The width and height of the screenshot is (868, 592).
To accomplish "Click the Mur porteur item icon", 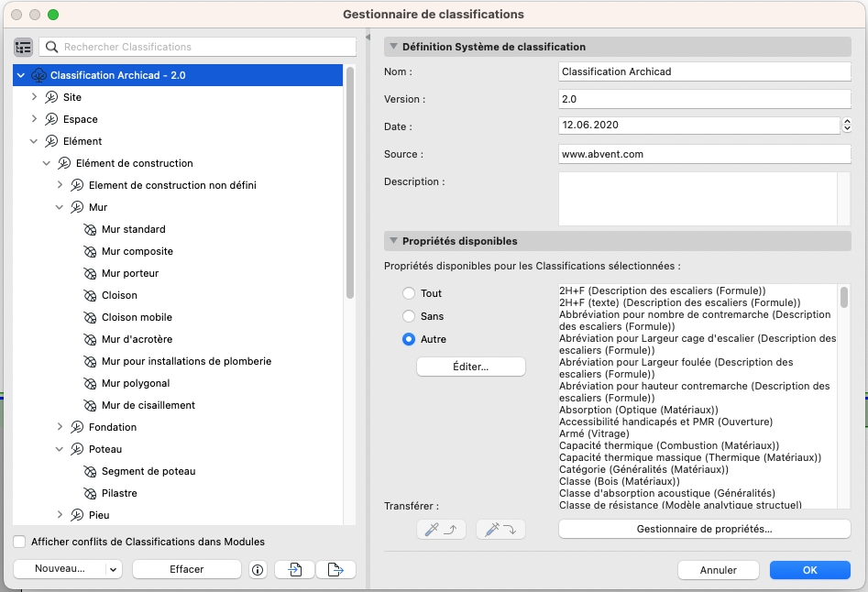I will [90, 274].
